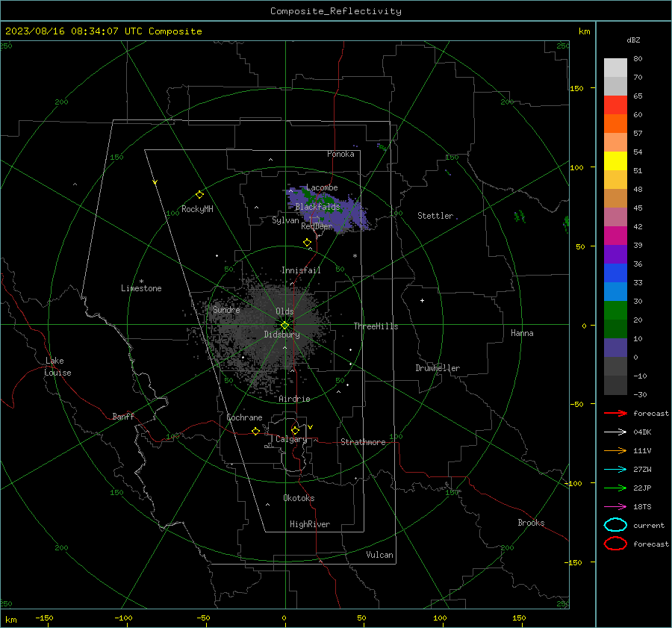Click the Ponoka city label
Viewport: 672px width, 628px height.
(340, 154)
